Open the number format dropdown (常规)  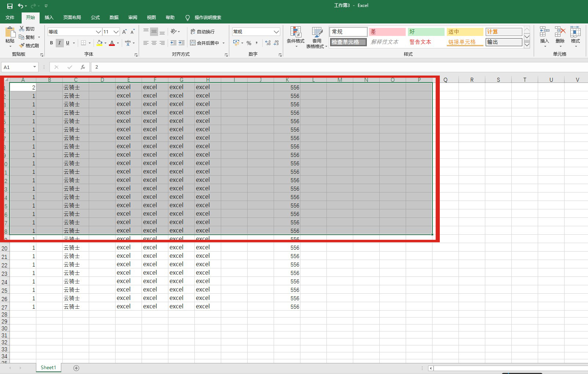[276, 32]
